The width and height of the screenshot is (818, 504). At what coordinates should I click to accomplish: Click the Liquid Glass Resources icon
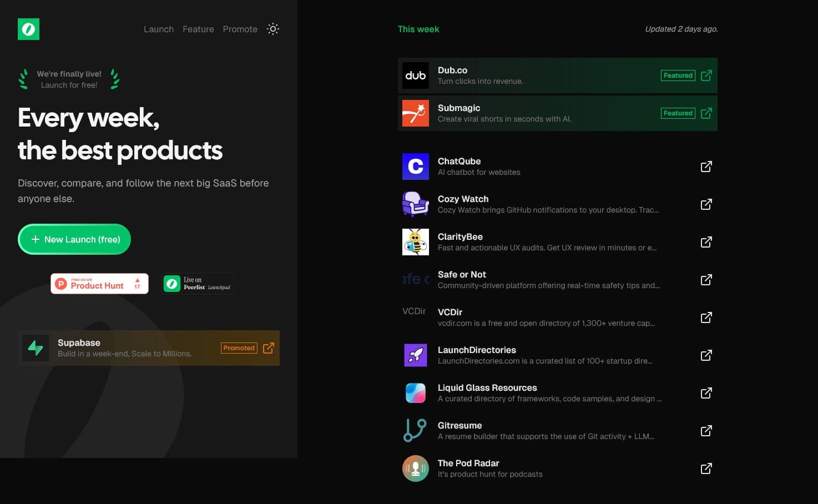pos(415,392)
